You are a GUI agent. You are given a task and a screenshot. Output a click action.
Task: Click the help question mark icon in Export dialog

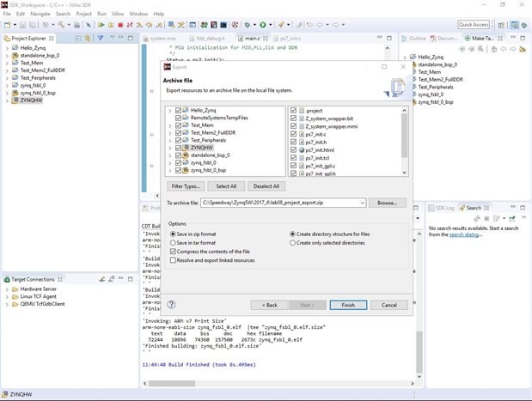tap(172, 305)
